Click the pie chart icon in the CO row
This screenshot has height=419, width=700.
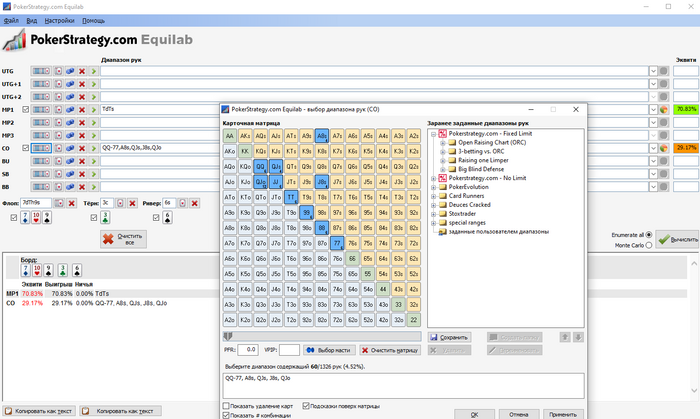tap(664, 148)
